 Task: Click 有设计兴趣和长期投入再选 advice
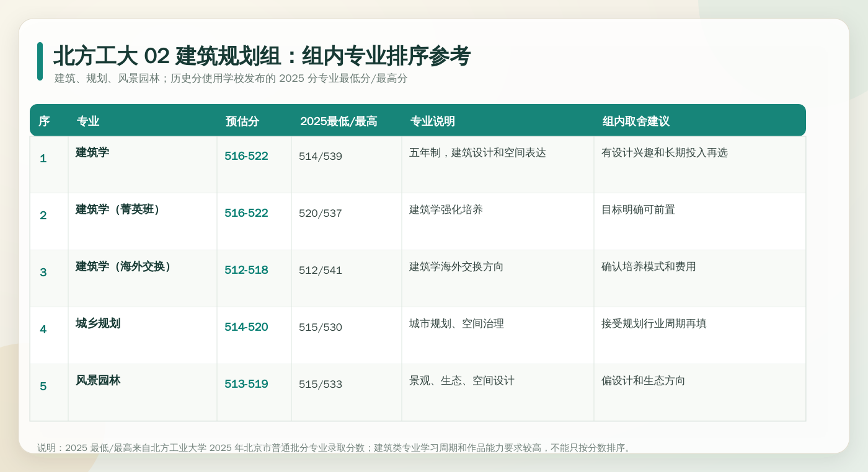click(665, 152)
